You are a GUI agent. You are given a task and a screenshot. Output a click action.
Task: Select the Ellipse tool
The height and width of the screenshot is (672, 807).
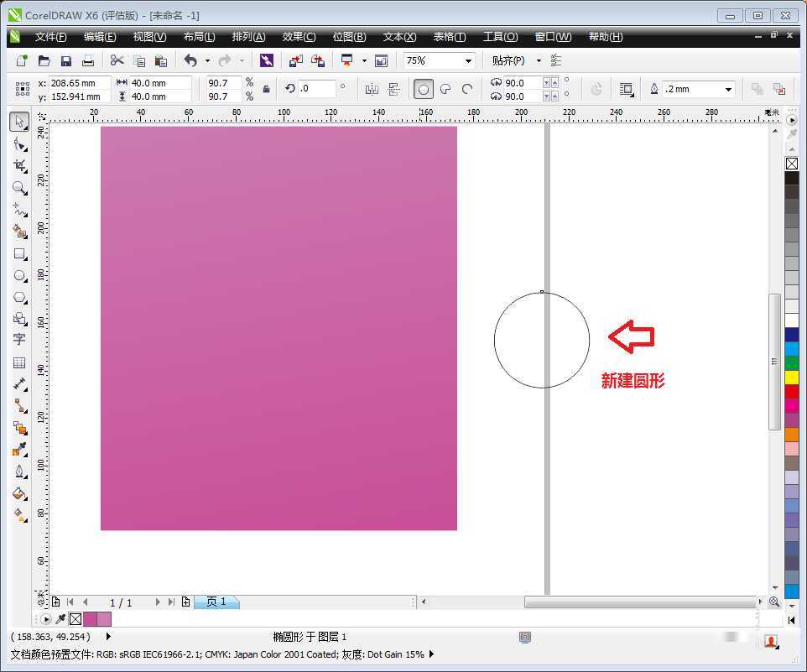click(x=20, y=276)
